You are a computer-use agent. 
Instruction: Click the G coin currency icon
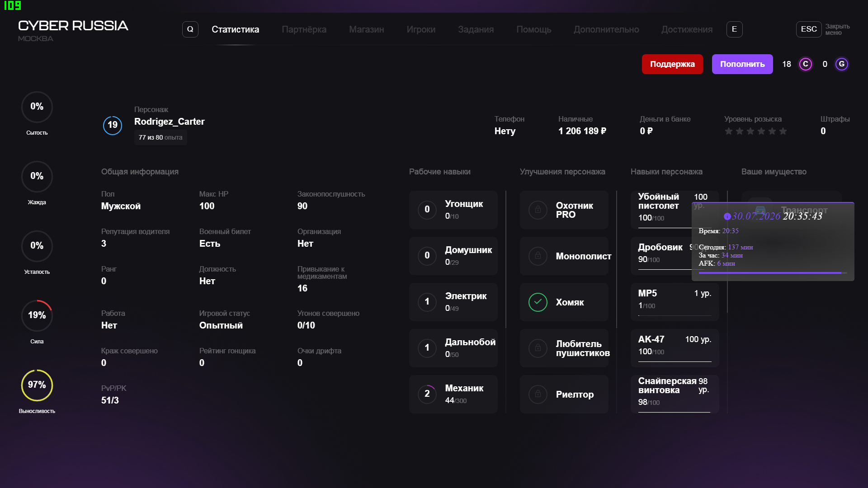click(842, 64)
